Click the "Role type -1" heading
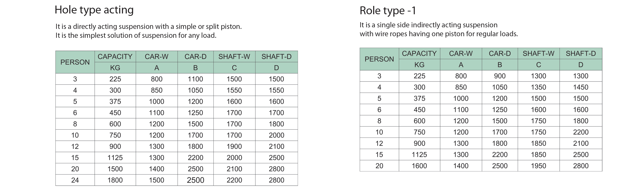The image size is (644, 192). point(388,10)
